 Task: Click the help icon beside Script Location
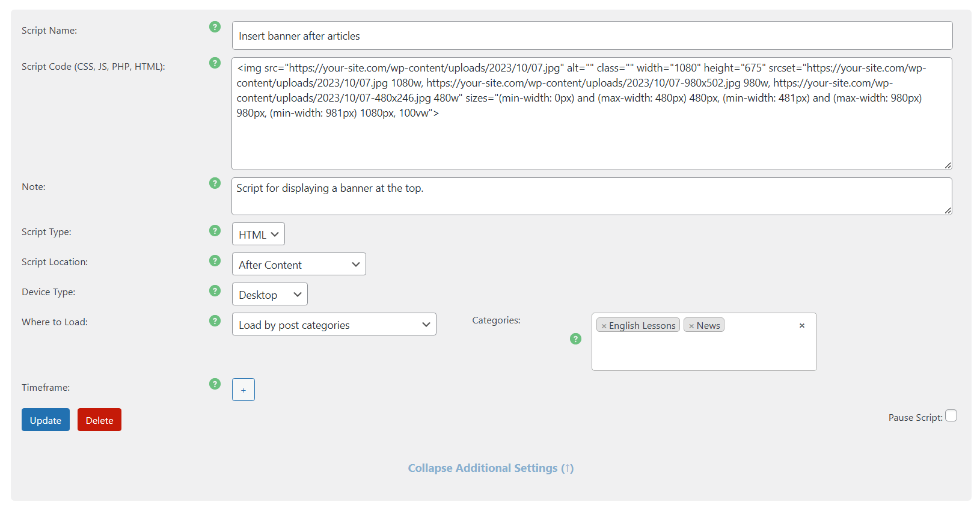pyautogui.click(x=215, y=261)
